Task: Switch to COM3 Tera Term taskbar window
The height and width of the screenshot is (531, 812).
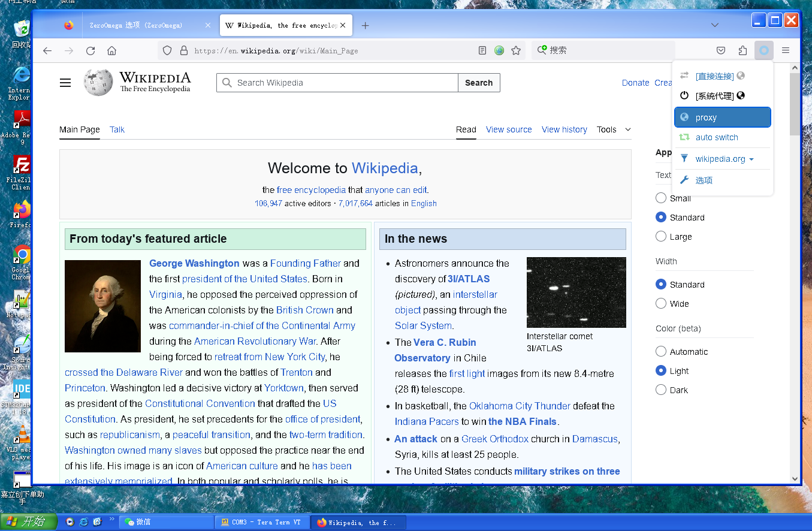Action: point(261,522)
